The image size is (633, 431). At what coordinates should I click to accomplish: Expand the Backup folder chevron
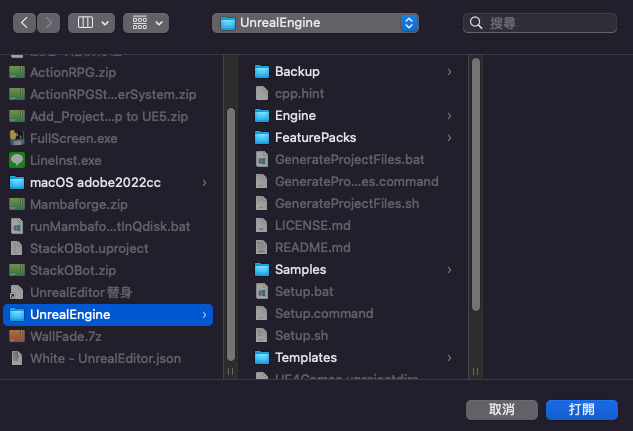449,72
